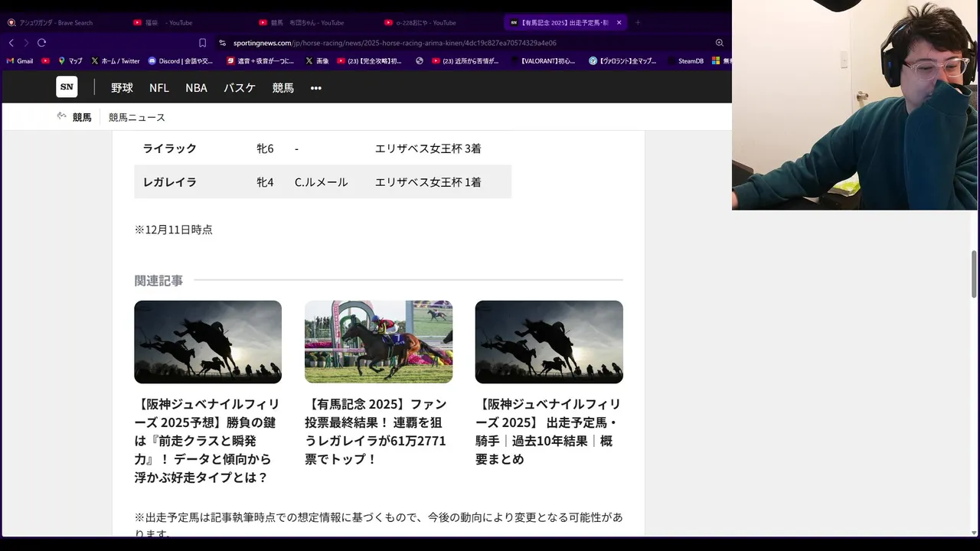Open the (23) 近所から苦情が YouTube bookmark
The width and height of the screenshot is (980, 551).
465,60
